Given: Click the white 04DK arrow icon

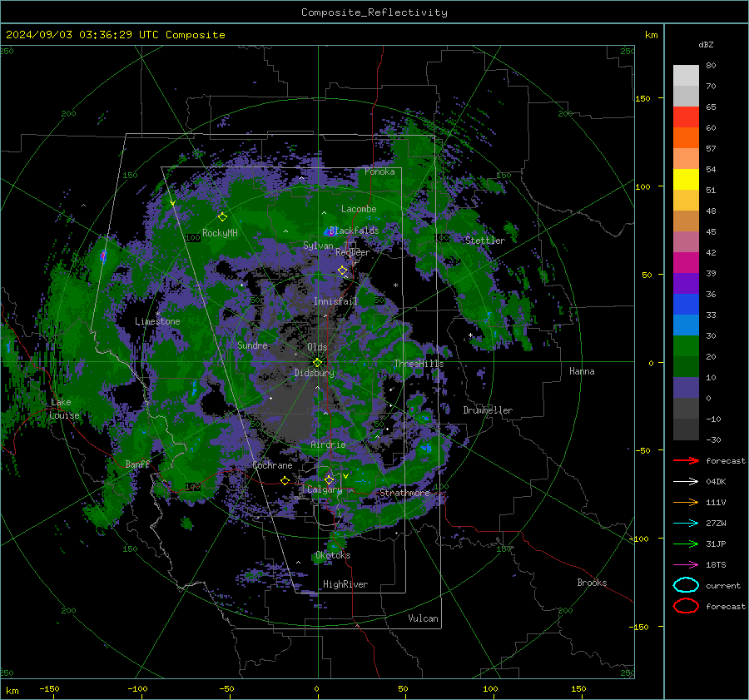Looking at the screenshot, I should click(686, 482).
